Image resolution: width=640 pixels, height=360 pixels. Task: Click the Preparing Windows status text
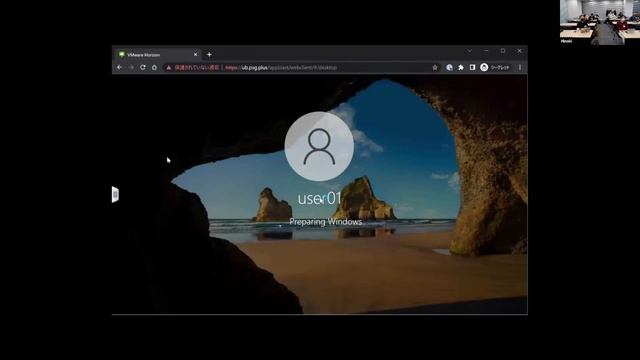(x=325, y=222)
